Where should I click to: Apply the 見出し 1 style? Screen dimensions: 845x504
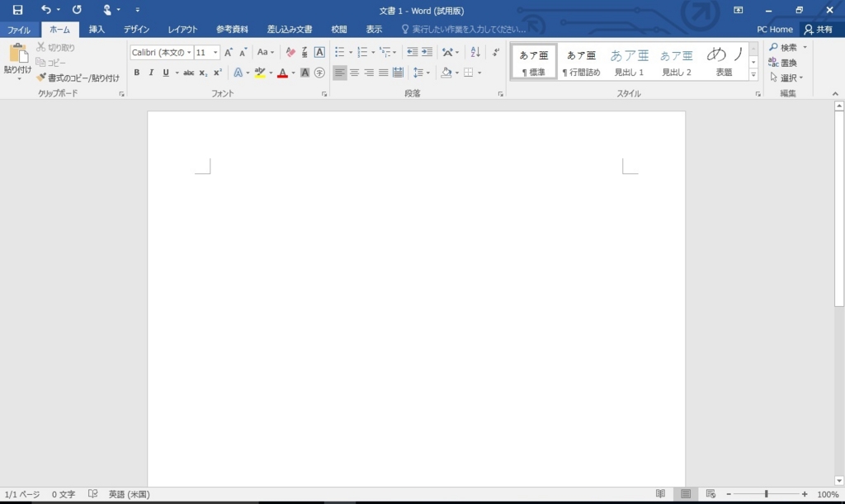[x=629, y=62]
